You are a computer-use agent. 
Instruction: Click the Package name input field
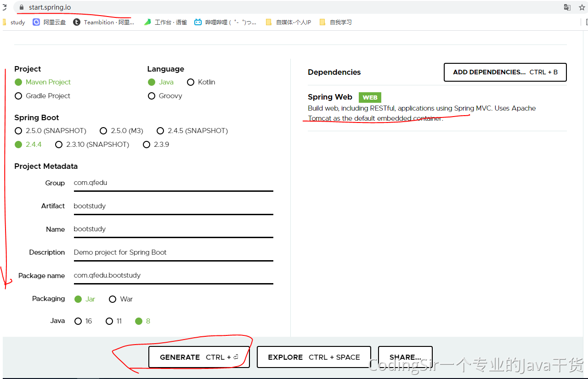click(173, 275)
